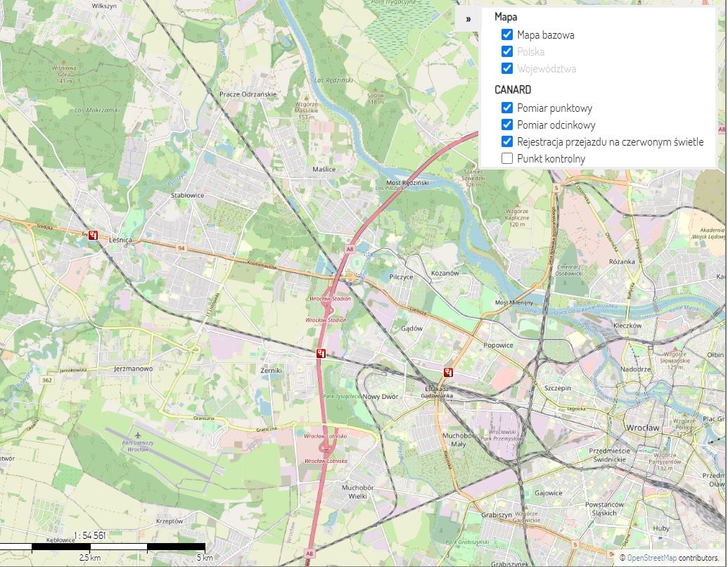This screenshot has width=728, height=567.
Task: Click the Kozanów label
Action: (445, 273)
